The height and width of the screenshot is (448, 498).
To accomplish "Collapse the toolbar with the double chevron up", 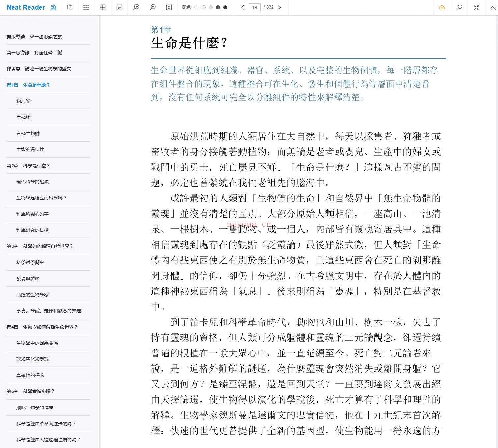I will point(493,7).
